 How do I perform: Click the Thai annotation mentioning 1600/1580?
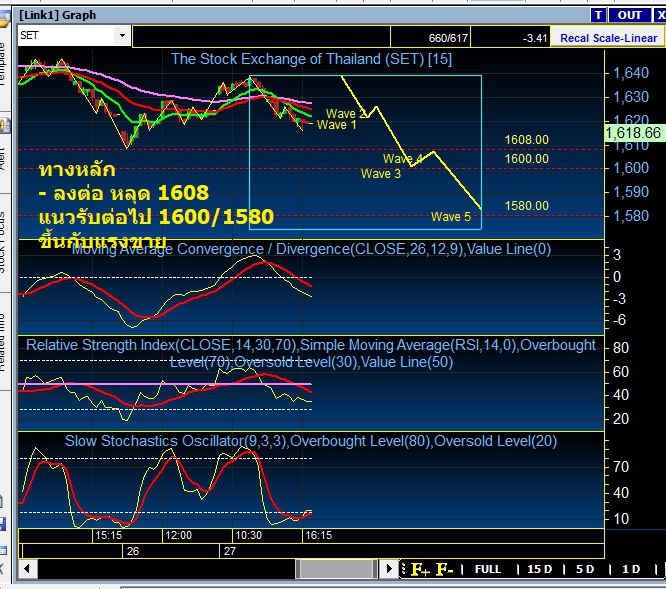point(156,217)
